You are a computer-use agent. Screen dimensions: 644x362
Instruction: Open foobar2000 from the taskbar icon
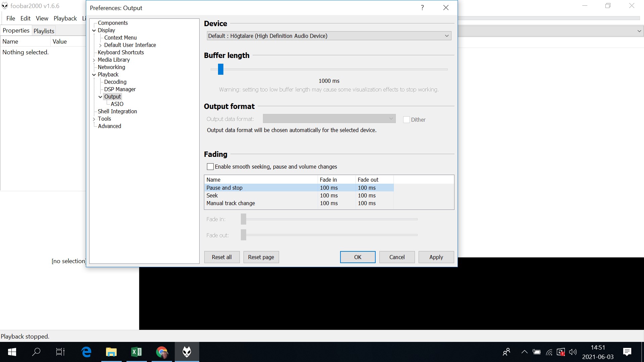[186, 352]
